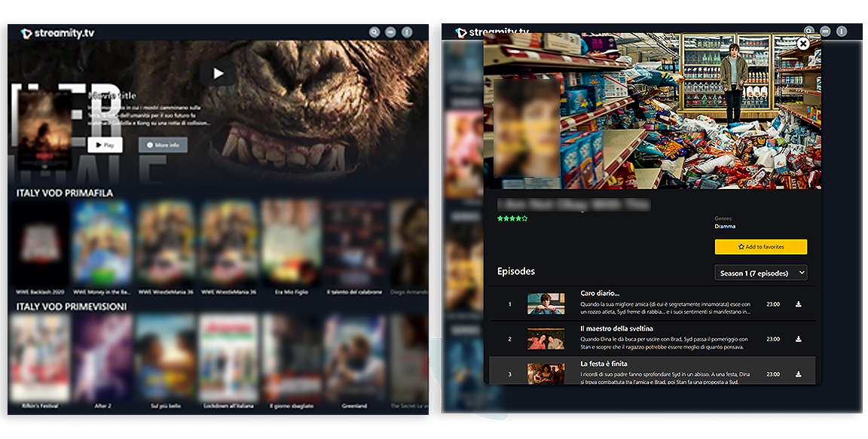This screenshot has height=439, width=868.
Task: Click the vertical dots icon in left window
Action: point(407,32)
